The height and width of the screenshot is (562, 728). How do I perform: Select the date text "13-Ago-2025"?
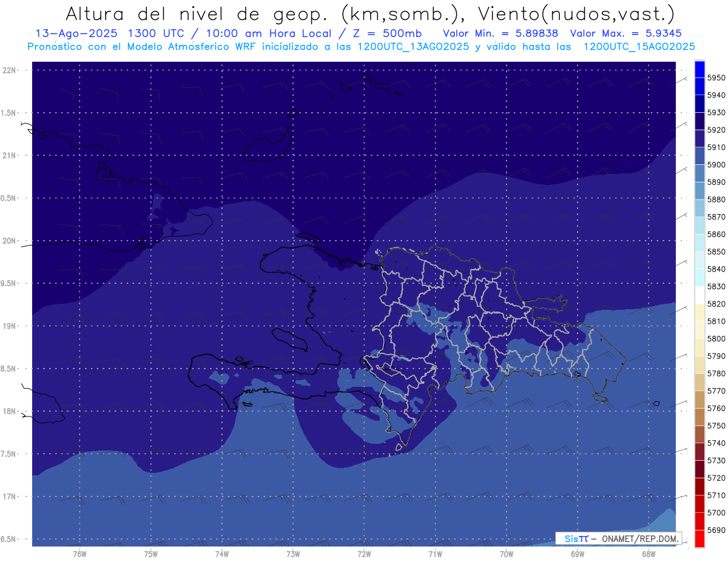pyautogui.click(x=77, y=33)
